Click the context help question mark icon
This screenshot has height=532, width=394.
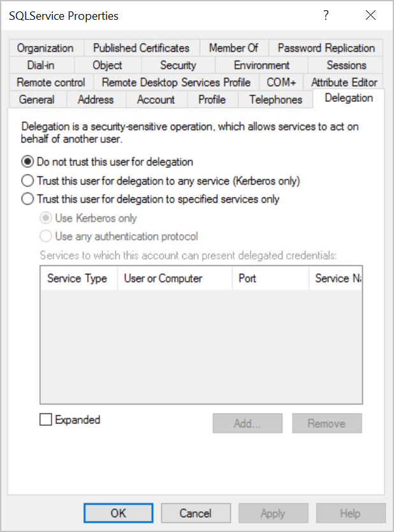[326, 15]
